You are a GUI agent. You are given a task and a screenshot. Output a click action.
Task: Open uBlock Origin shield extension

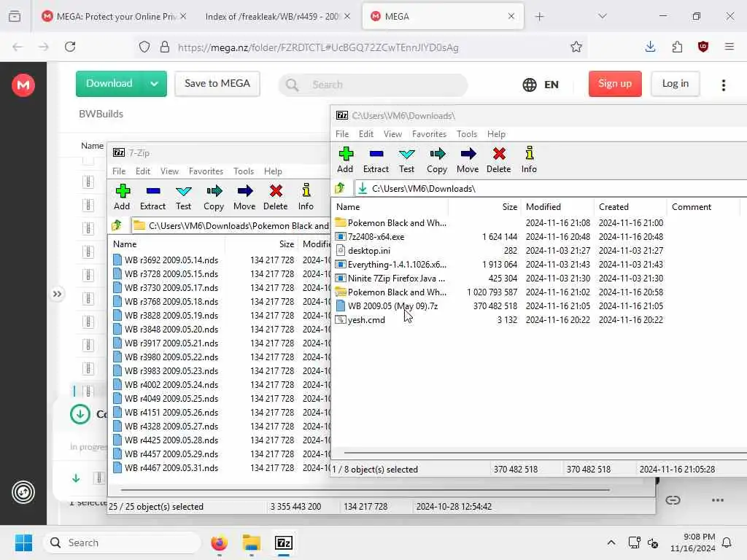(x=703, y=47)
